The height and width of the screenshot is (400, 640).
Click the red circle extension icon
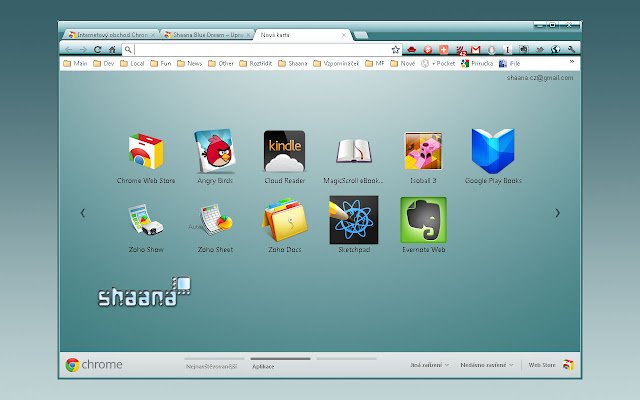point(428,50)
